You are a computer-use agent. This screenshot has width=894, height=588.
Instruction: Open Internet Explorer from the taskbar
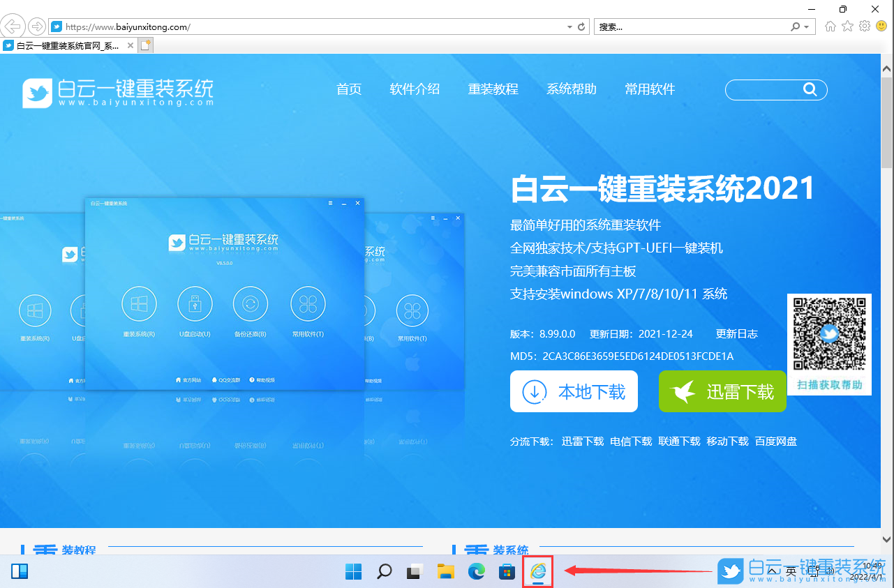click(x=537, y=571)
